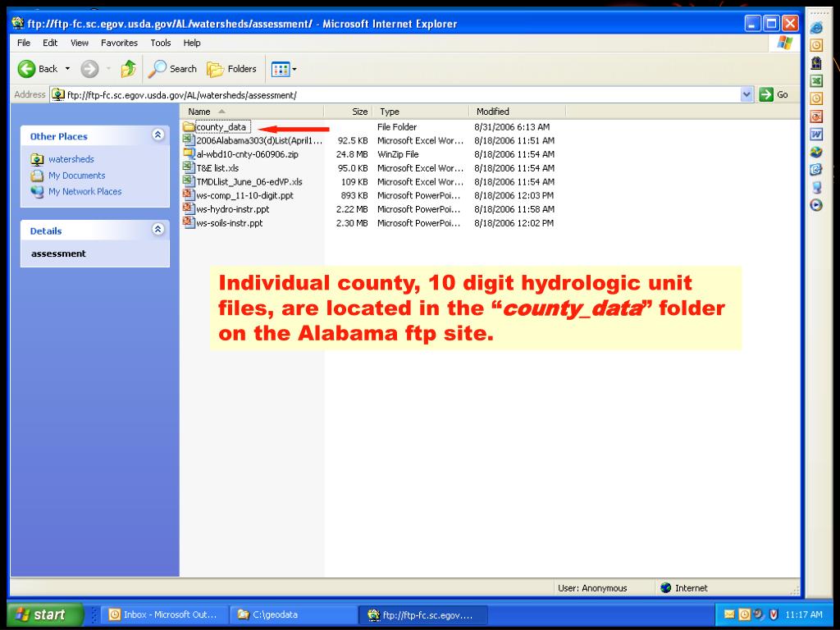Launch Windows Media Player from shortcut bar

click(816, 205)
